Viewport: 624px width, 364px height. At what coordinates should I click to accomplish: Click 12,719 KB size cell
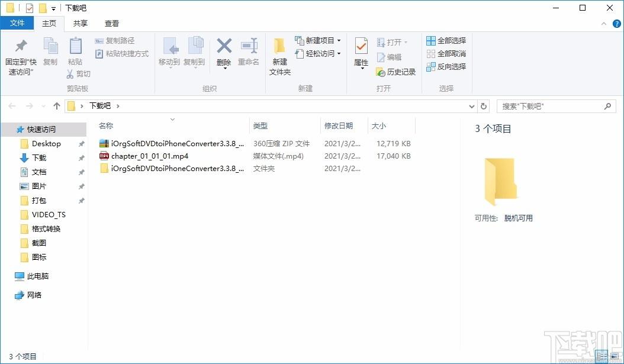coord(394,144)
